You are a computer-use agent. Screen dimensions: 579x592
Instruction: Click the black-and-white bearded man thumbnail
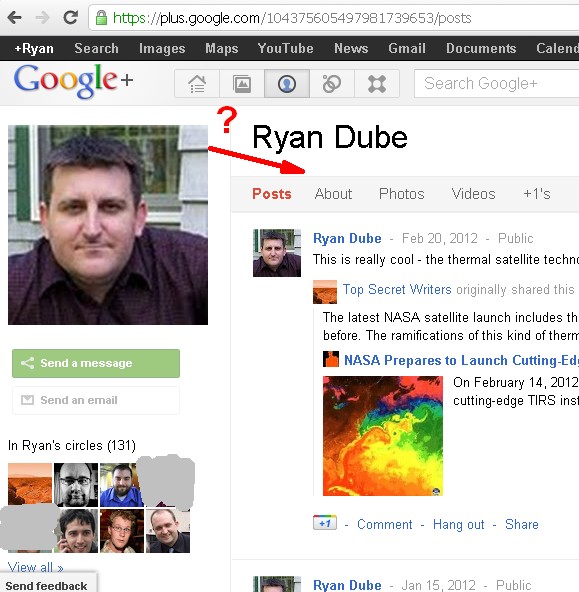click(x=76, y=485)
